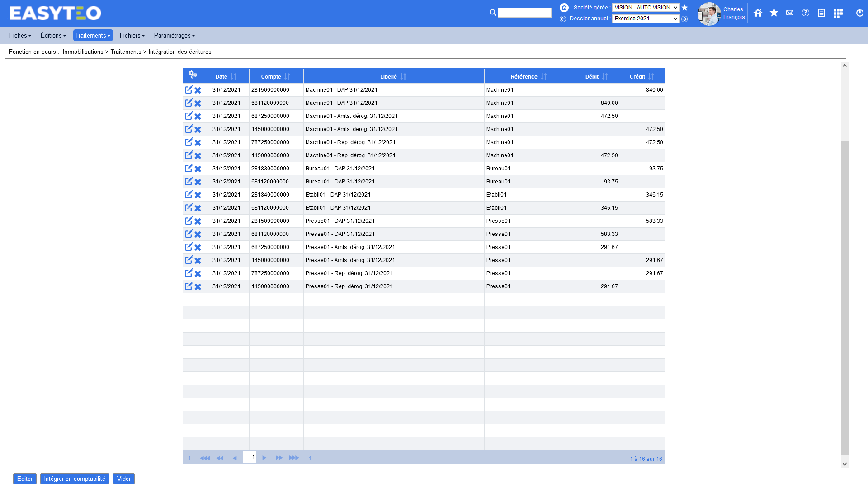Click the power logout icon
Viewport: 868px width, 488px height.
point(859,13)
